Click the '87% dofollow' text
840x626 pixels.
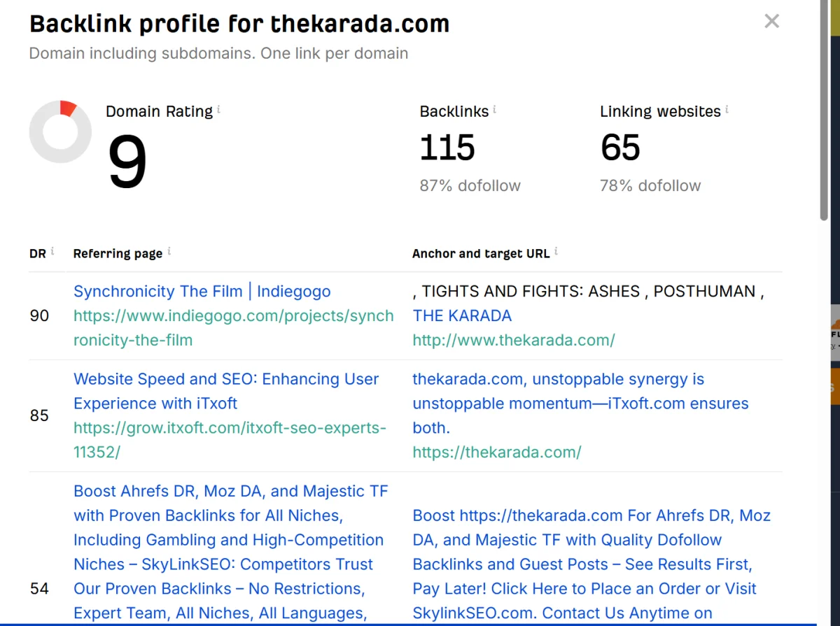(x=470, y=186)
